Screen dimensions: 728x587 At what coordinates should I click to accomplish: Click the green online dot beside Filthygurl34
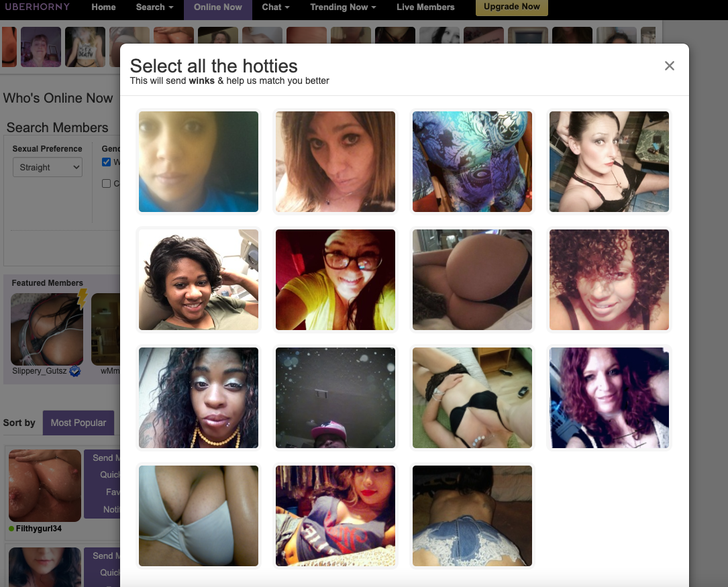pyautogui.click(x=11, y=529)
